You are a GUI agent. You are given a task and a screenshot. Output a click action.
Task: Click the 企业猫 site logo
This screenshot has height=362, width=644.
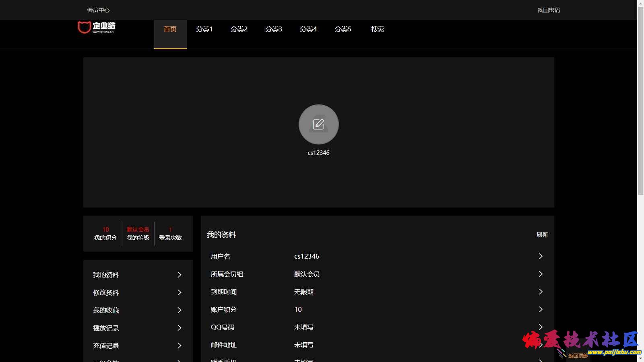click(x=97, y=27)
